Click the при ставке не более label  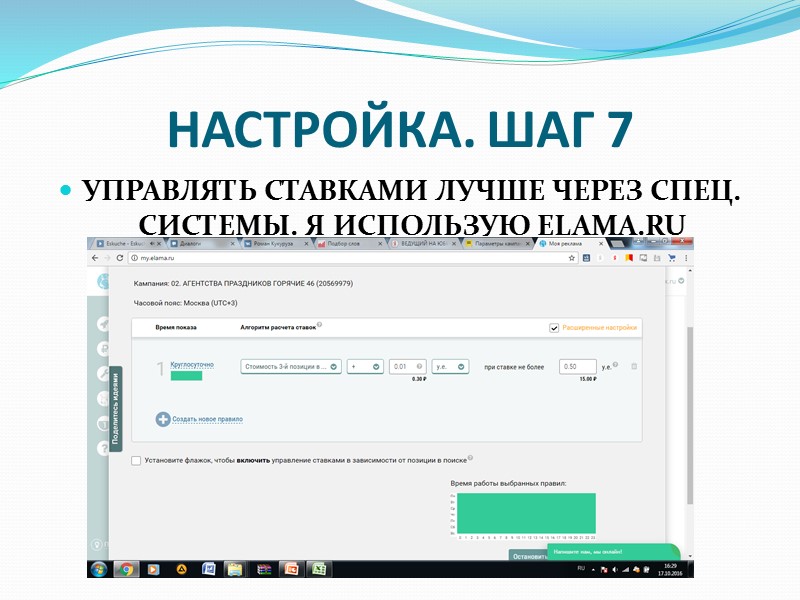pos(514,367)
